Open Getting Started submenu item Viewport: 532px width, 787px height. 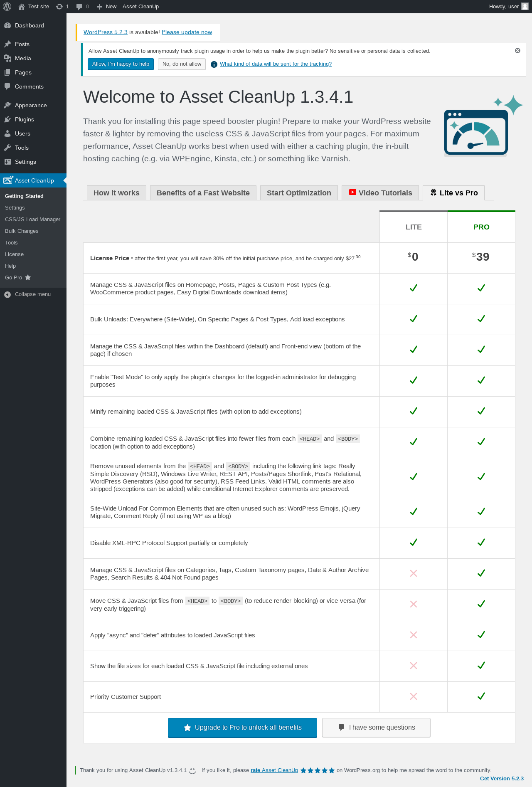24,196
